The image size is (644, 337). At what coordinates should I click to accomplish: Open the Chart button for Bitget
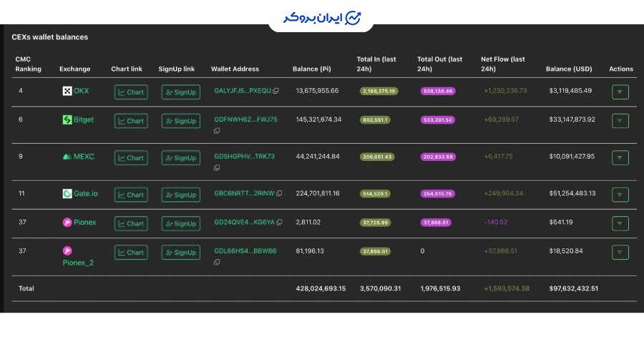pyautogui.click(x=131, y=121)
